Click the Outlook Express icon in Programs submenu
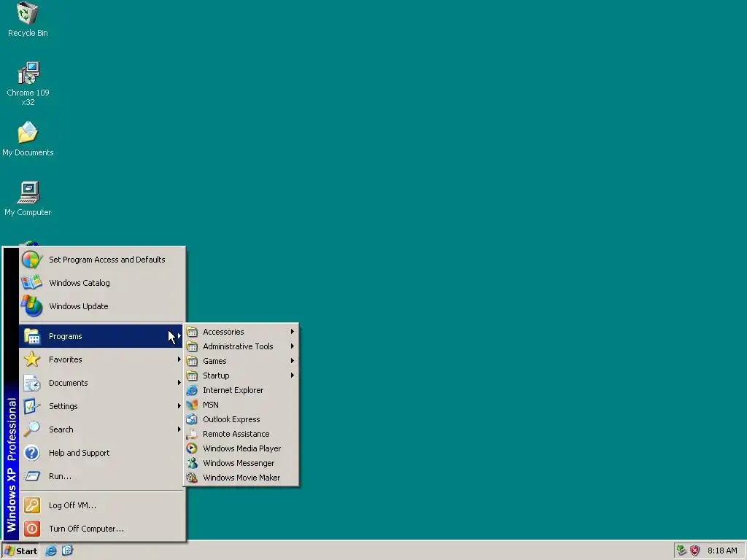Viewport: 747px width, 560px height. (192, 419)
